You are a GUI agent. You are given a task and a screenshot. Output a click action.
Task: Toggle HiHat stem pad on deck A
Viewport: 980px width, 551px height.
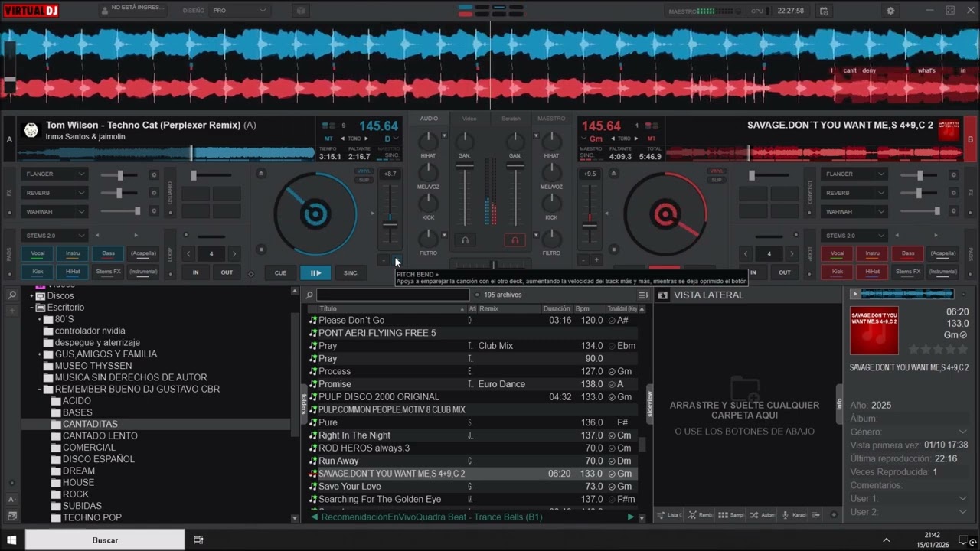point(73,272)
